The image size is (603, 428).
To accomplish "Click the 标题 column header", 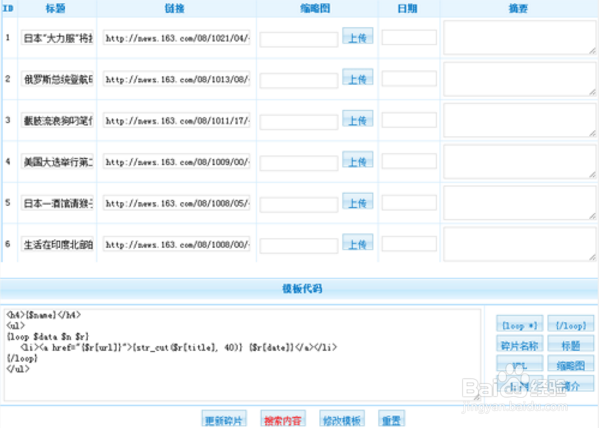I will coord(55,8).
